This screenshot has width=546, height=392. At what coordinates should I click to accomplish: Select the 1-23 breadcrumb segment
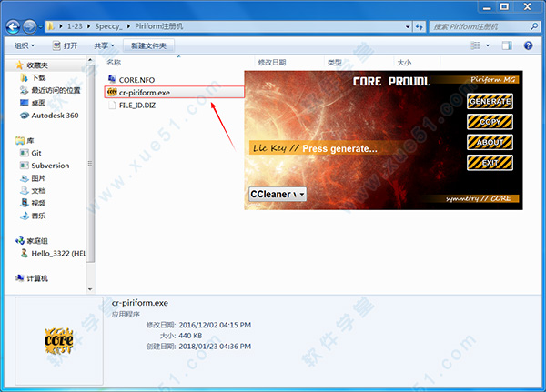[x=75, y=26]
